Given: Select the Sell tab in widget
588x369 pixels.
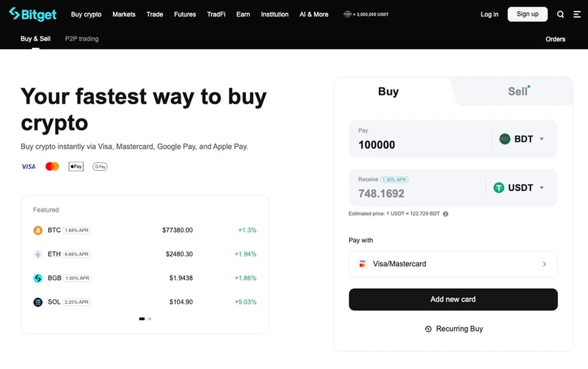Looking at the screenshot, I should 519,91.
